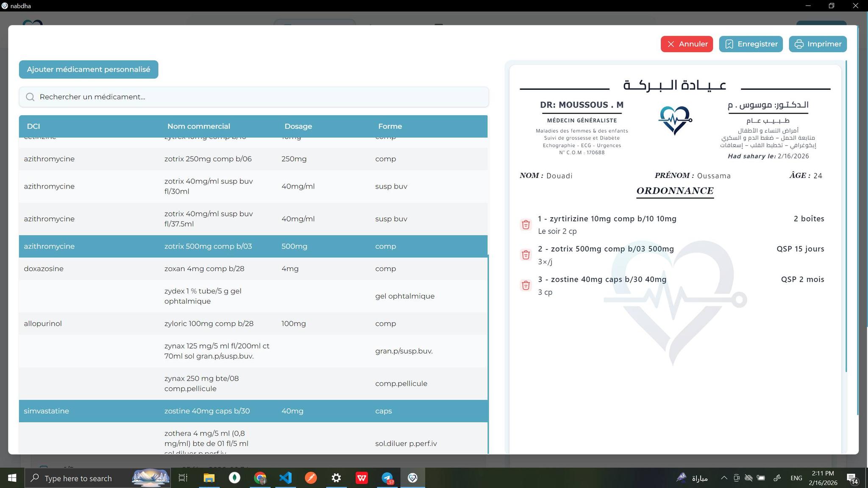Delete the zyrtirizine 10mg prescription line

click(526, 225)
